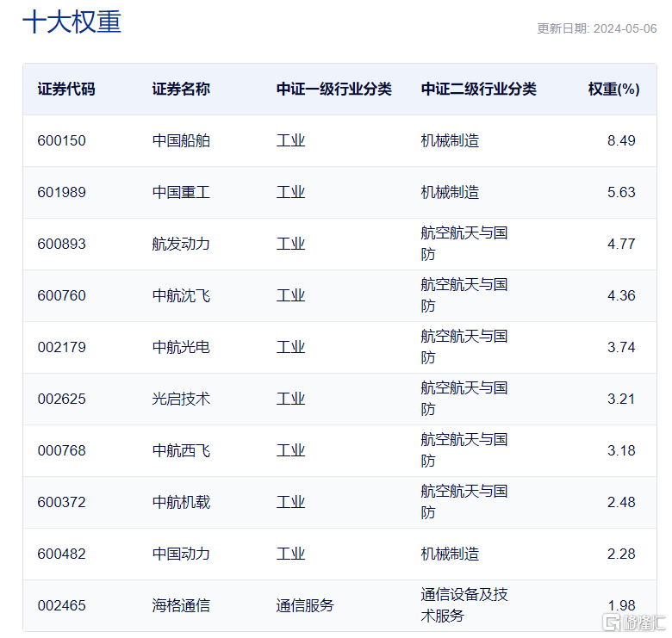Click security code 002179
Screen dimensions: 672x638
click(x=62, y=347)
